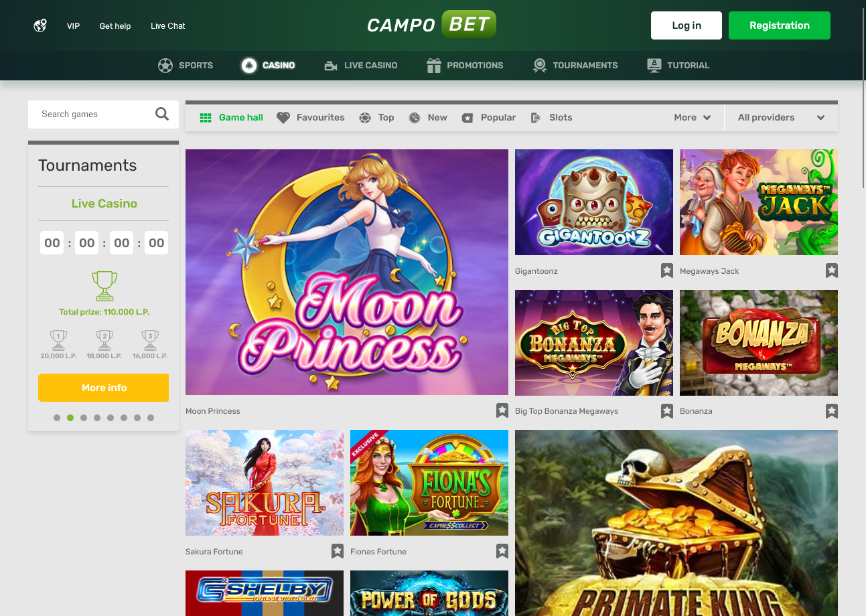866x616 pixels.
Task: Open the Tutorial page
Action: [678, 66]
